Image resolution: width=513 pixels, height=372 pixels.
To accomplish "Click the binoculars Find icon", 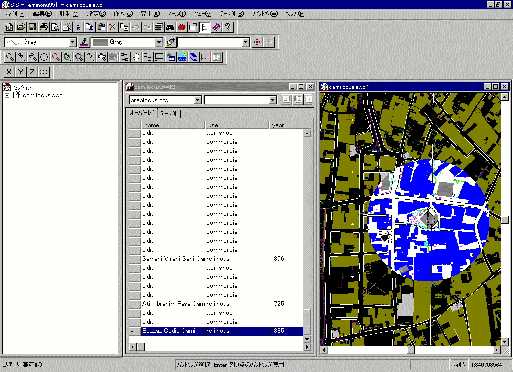I will pyautogui.click(x=170, y=27).
